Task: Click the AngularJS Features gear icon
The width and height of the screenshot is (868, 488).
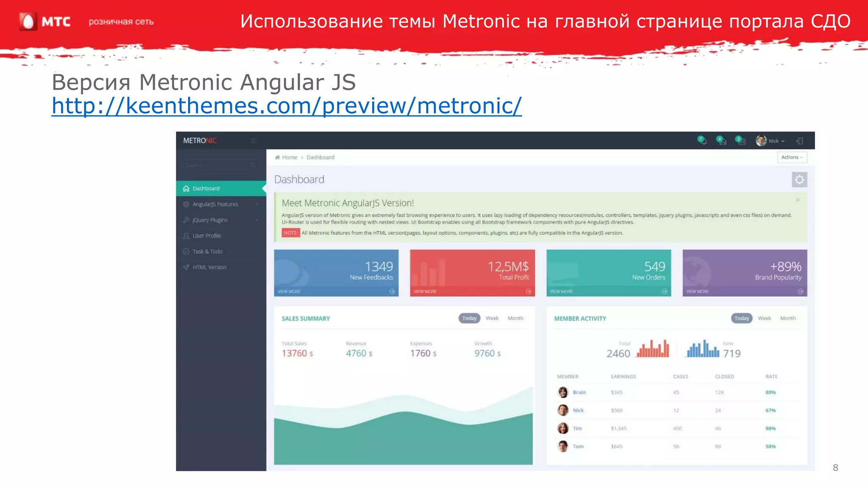Action: point(186,204)
